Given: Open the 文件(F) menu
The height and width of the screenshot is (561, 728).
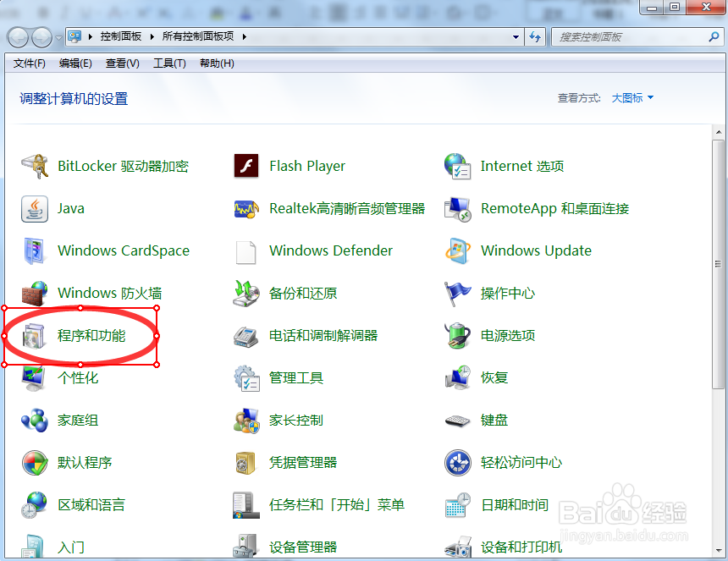Looking at the screenshot, I should tap(30, 63).
